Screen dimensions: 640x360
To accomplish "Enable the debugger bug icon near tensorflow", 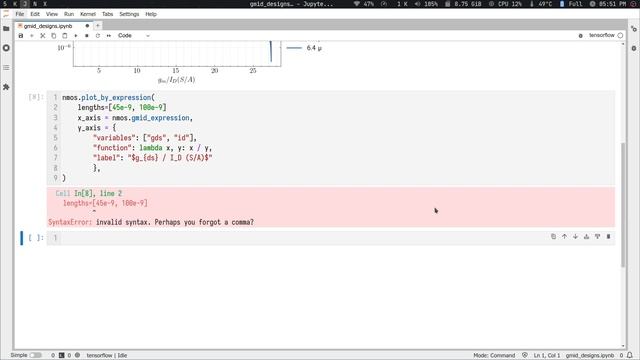I will [580, 36].
